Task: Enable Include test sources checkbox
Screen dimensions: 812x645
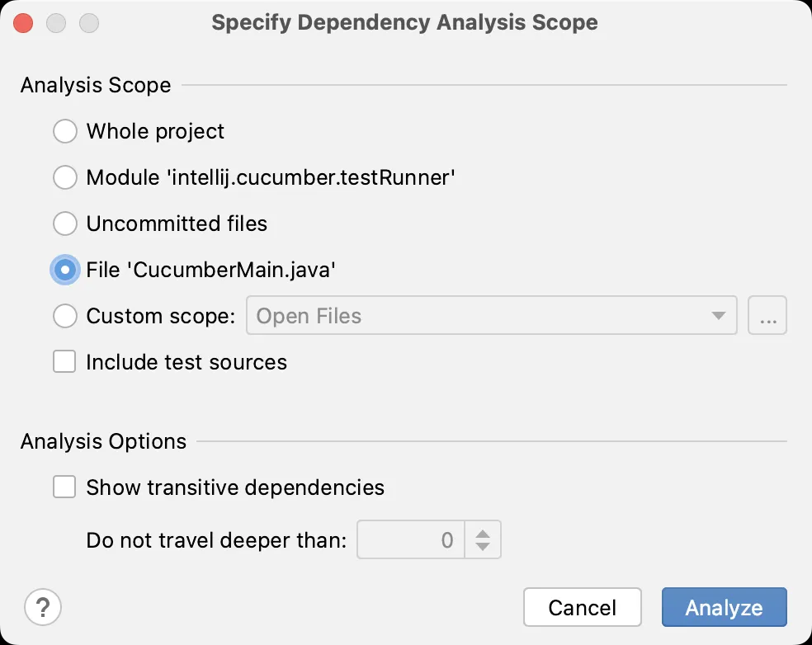Action: tap(64, 362)
